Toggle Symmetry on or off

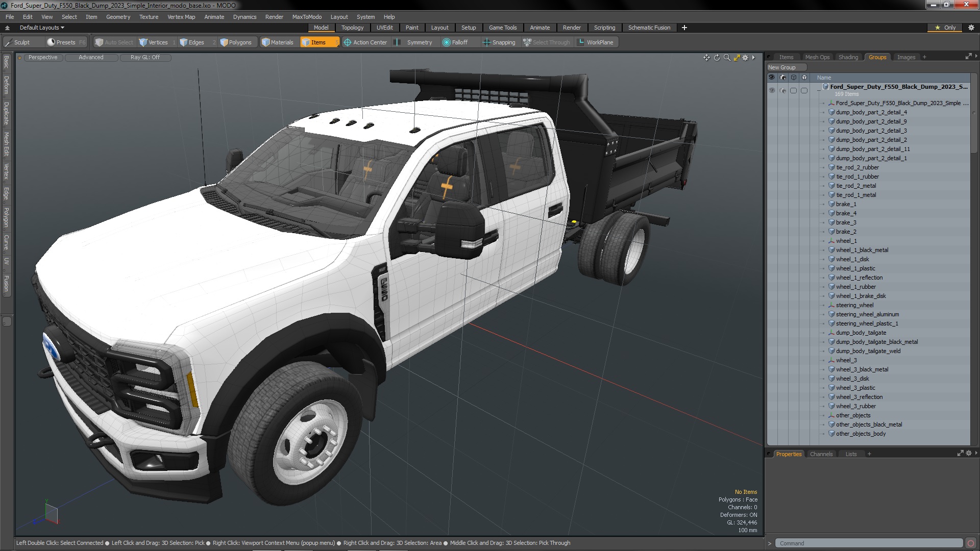414,42
